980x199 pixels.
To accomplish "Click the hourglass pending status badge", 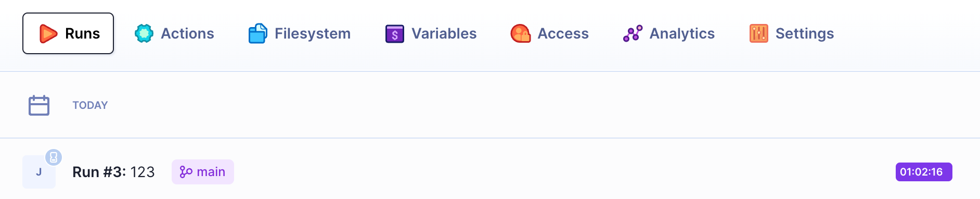I will pos(54,157).
